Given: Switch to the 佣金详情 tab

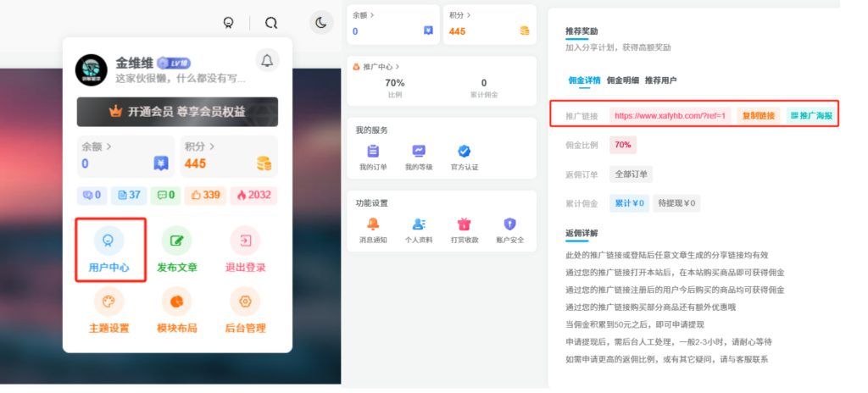Looking at the screenshot, I should pyautogui.click(x=584, y=80).
